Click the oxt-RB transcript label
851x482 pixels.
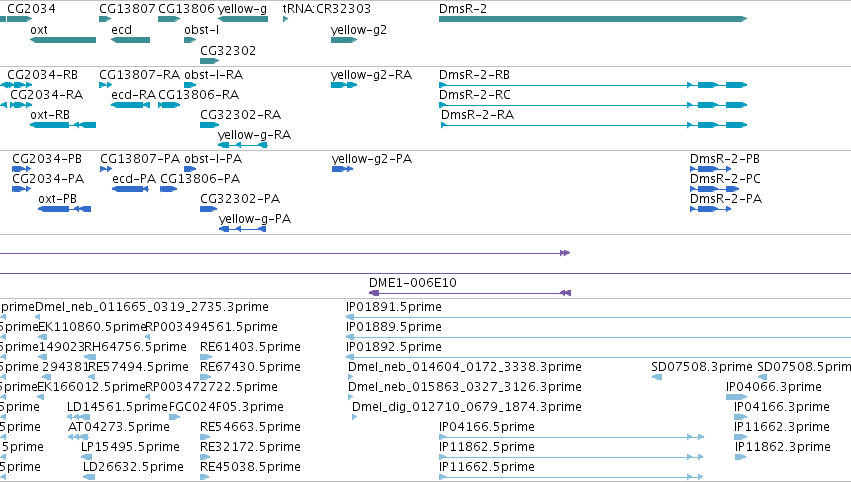coord(50,115)
